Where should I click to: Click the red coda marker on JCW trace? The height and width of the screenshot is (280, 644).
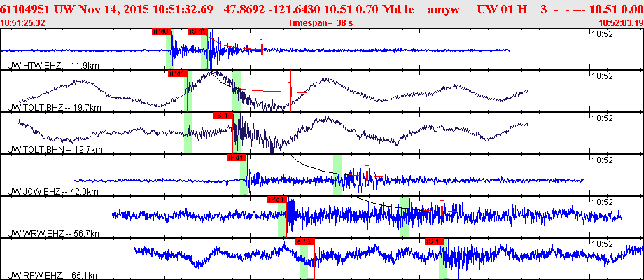pos(367,174)
